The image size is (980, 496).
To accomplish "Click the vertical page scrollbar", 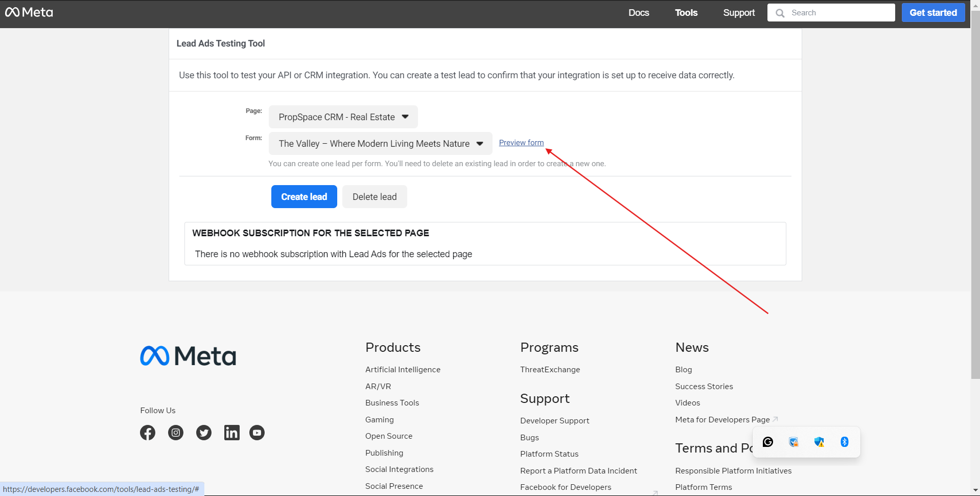I will (x=975, y=194).
